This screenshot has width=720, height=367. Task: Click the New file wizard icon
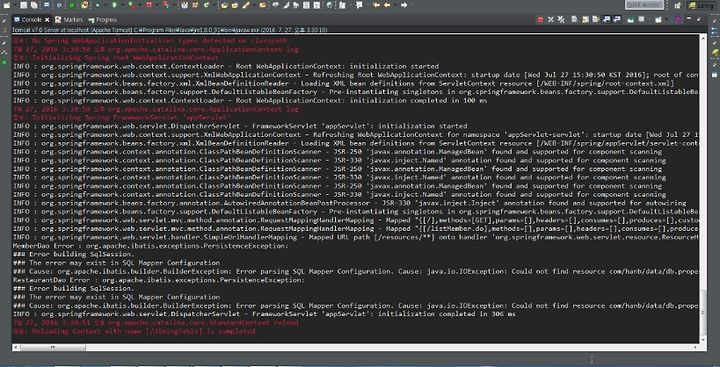(x=6, y=5)
